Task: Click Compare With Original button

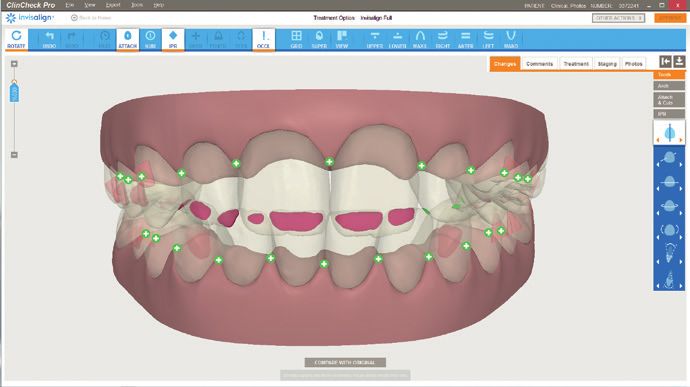Action: (x=345, y=362)
